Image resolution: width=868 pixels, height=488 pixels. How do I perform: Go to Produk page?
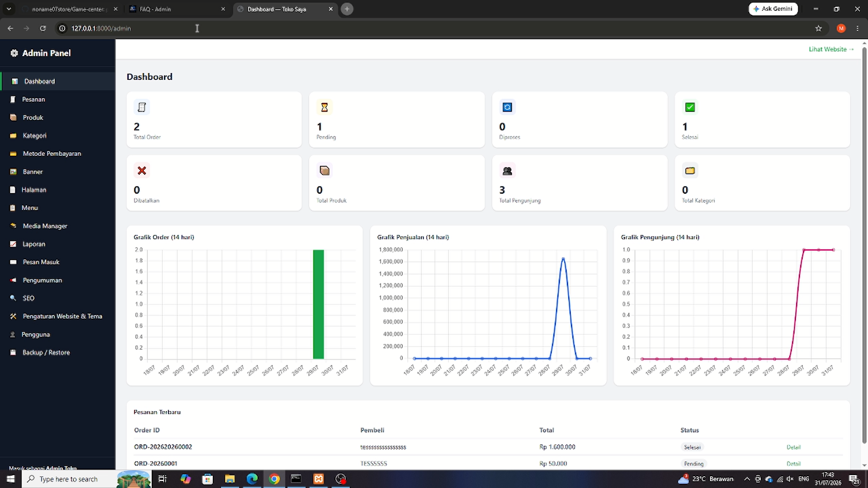[58, 117]
